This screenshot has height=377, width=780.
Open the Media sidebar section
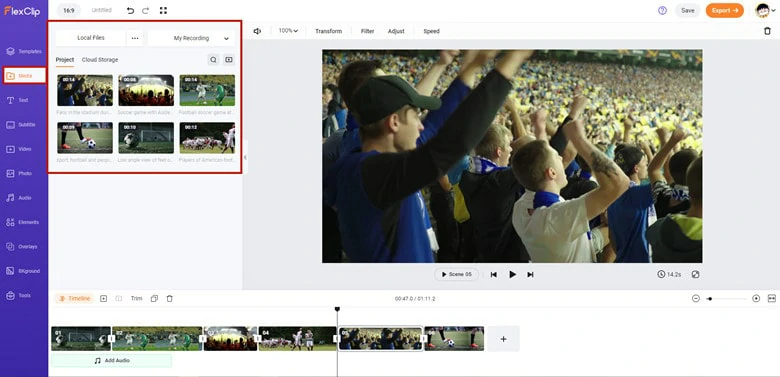(24, 76)
